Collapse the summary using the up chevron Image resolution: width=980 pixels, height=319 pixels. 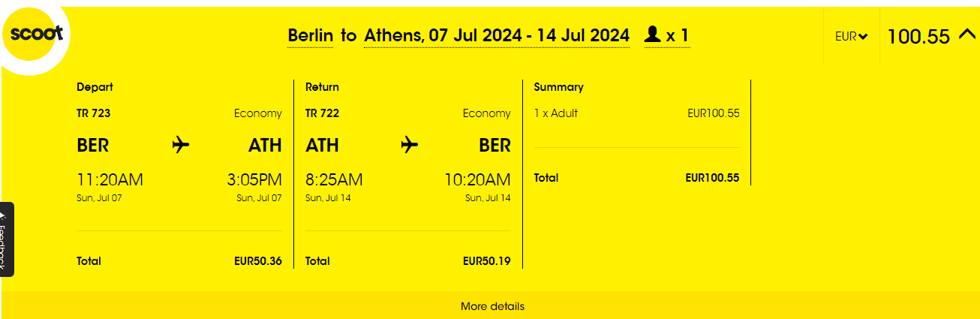click(966, 35)
